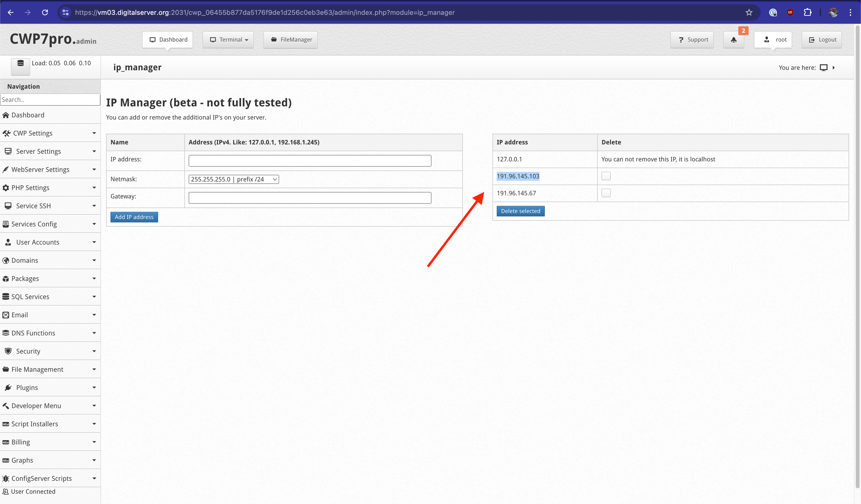
Task: Click the Security shield icon
Action: point(8,351)
